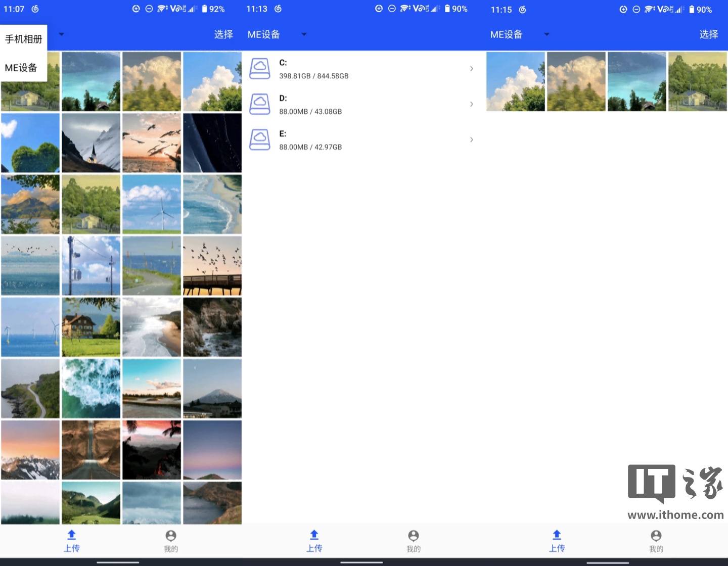728x566 pixels.
Task: Choose 手机相册 from the dropdown menu
Action: [x=24, y=39]
